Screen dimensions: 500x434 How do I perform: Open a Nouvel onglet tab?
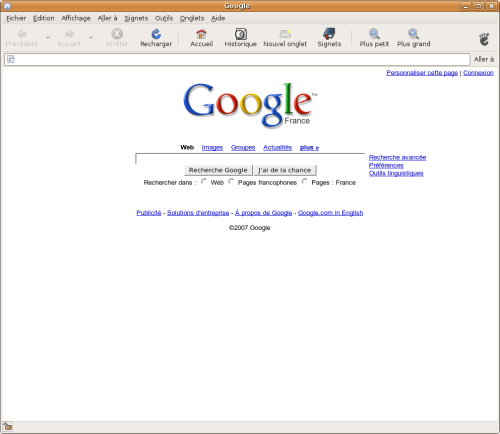click(x=285, y=38)
